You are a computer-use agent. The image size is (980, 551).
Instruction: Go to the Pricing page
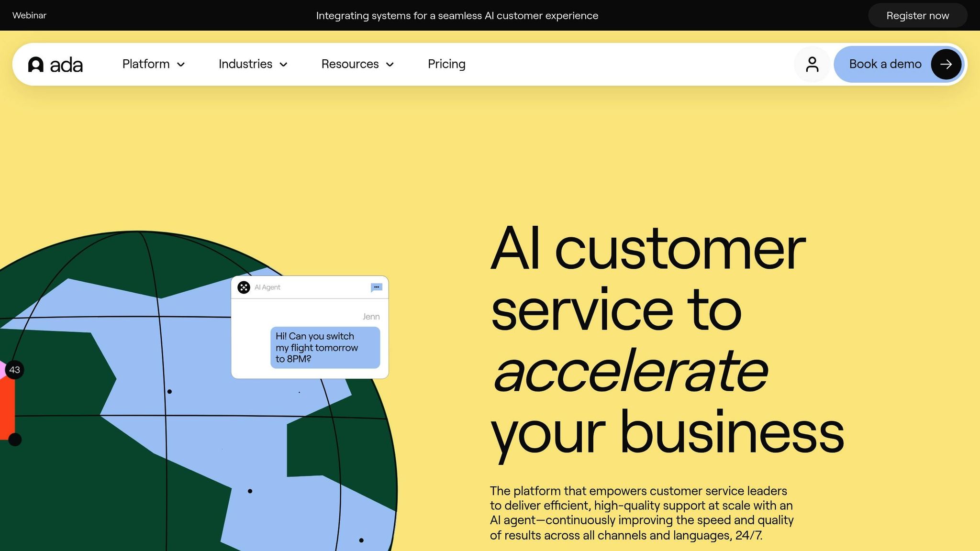click(x=446, y=64)
